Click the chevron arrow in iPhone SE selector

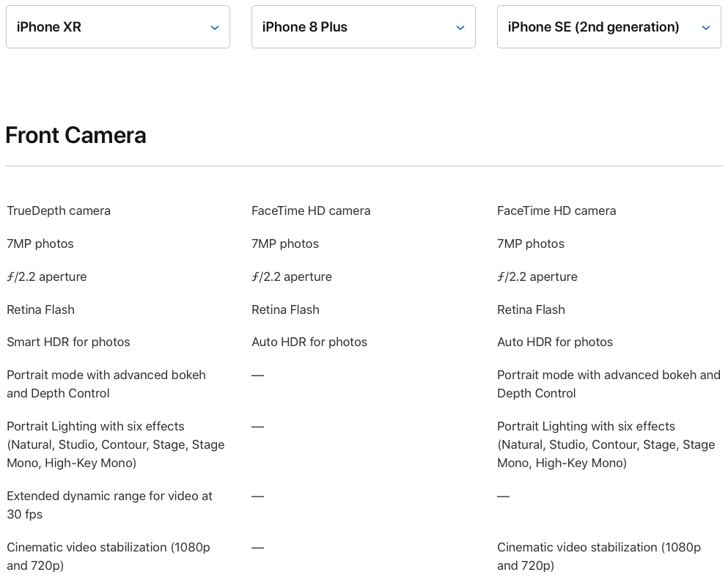pyautogui.click(x=706, y=28)
